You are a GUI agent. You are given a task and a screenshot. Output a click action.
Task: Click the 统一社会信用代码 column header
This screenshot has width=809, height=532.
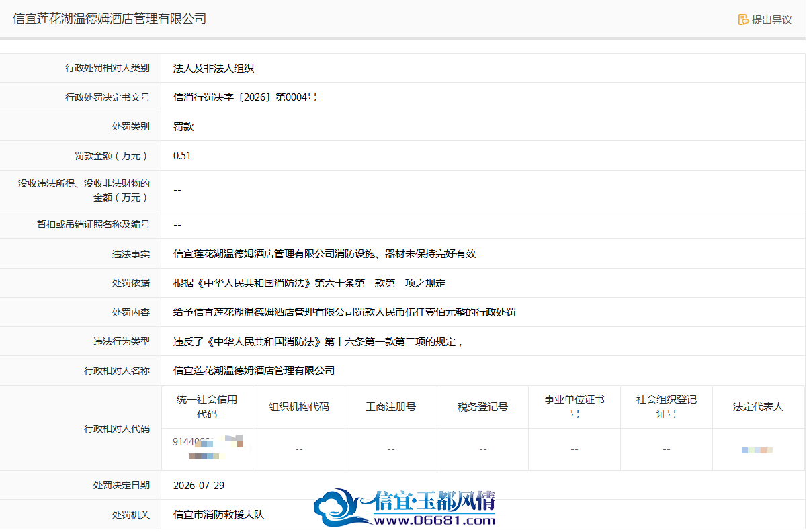[x=207, y=406]
